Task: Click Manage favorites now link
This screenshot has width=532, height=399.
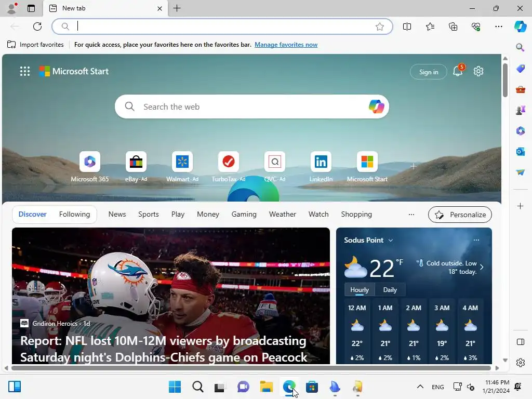Action: point(286,45)
